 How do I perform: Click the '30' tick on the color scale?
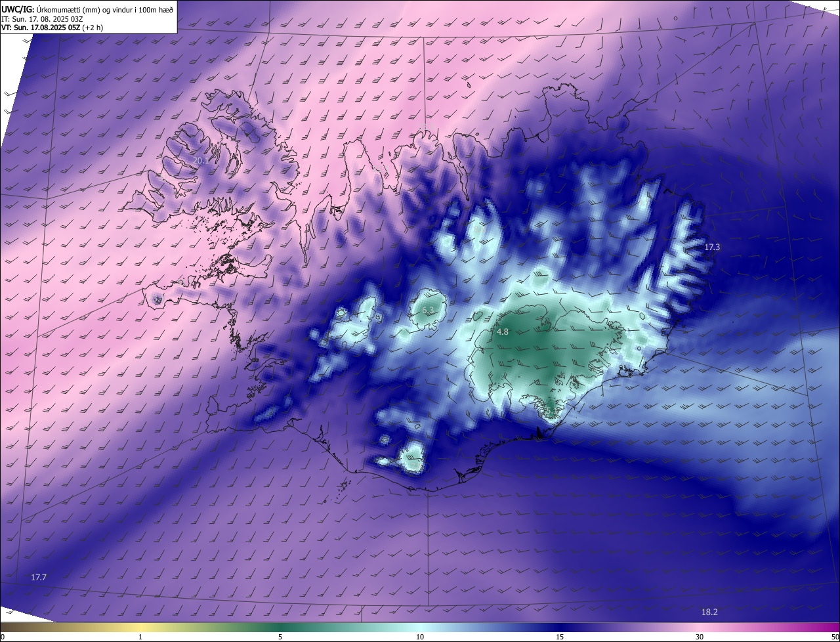[x=700, y=637]
